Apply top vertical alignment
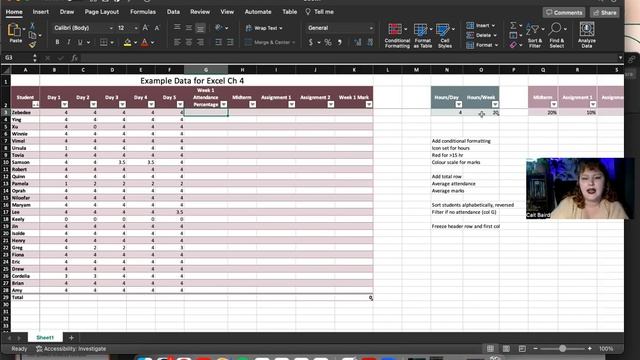 177,28
